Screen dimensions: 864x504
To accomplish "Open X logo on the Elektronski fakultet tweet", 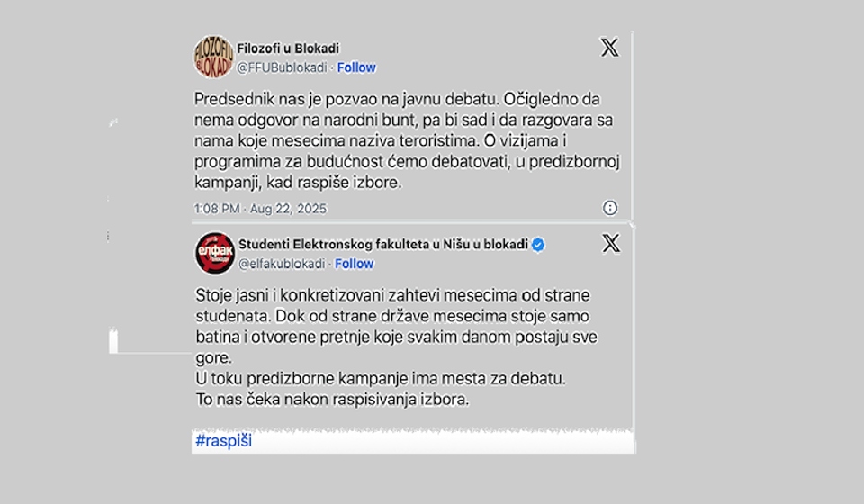I will pos(610,243).
